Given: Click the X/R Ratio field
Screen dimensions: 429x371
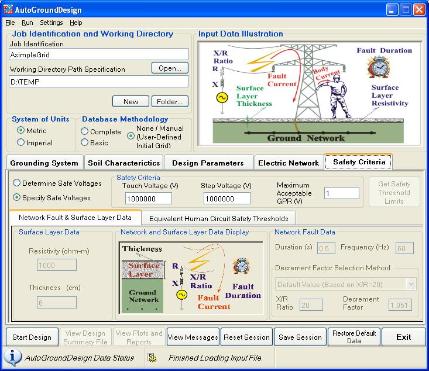Looking at the screenshot, I should (311, 305).
